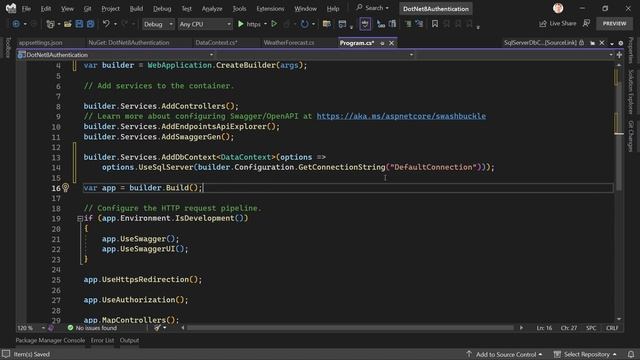Open the Extensions menu
This screenshot has width=640, height=360.
[x=270, y=9]
